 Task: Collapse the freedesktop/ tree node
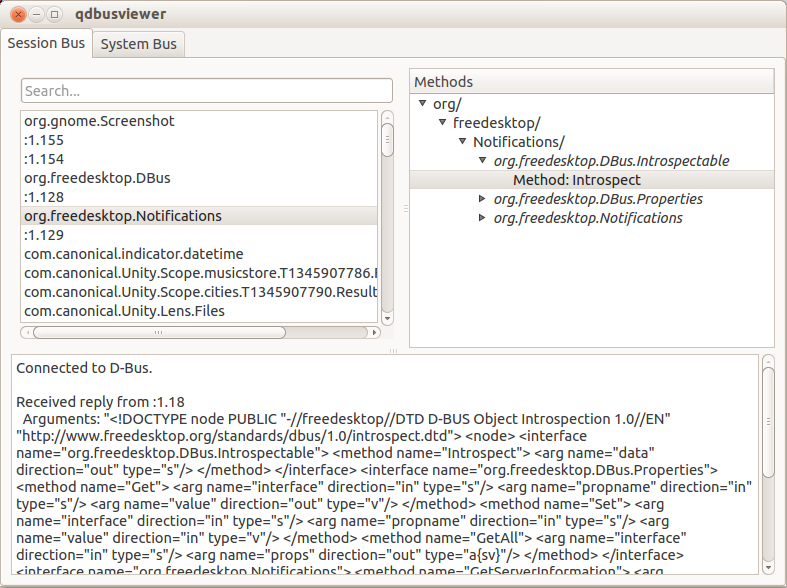(442, 122)
